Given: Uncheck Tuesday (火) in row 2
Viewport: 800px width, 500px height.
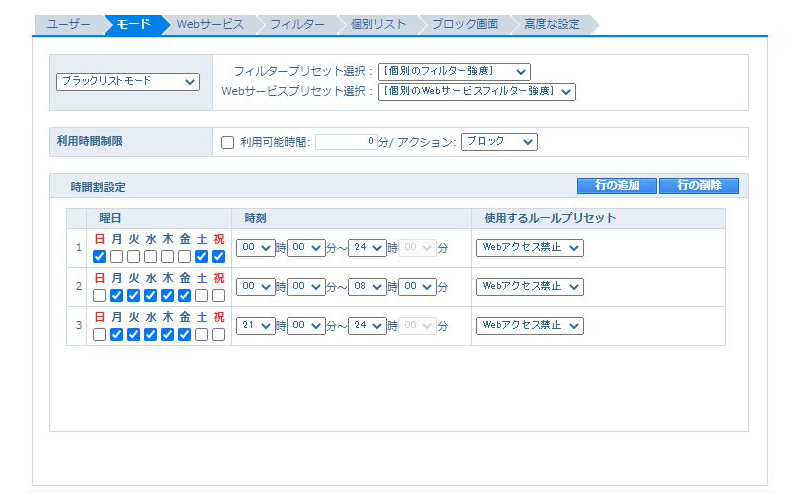Looking at the screenshot, I should click(x=134, y=295).
